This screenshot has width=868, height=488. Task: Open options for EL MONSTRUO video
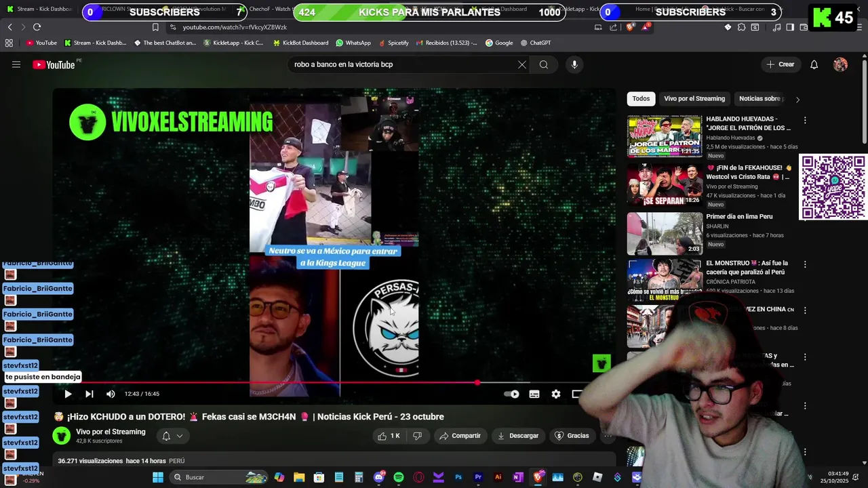[x=805, y=264]
